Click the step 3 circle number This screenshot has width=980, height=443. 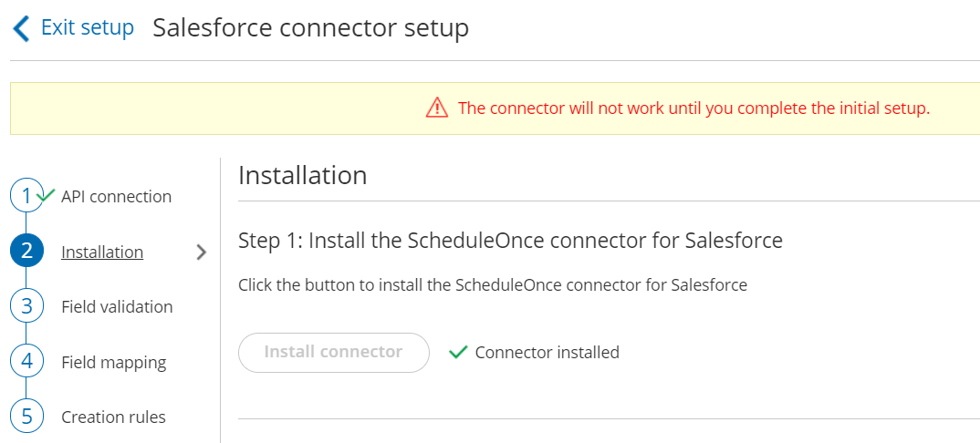(x=26, y=306)
